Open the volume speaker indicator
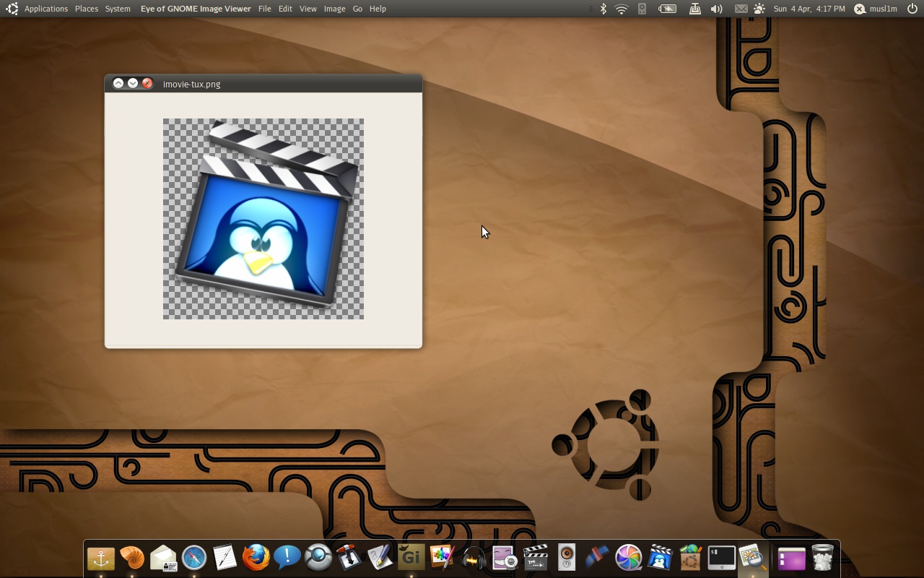Screen dimensions: 924x578 tap(717, 9)
